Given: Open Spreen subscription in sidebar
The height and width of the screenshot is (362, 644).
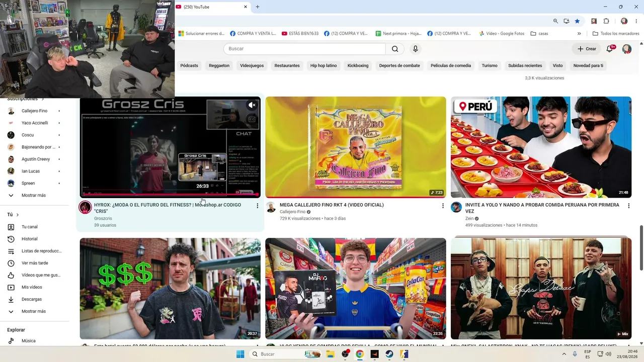Looking at the screenshot, I should click(28, 183).
